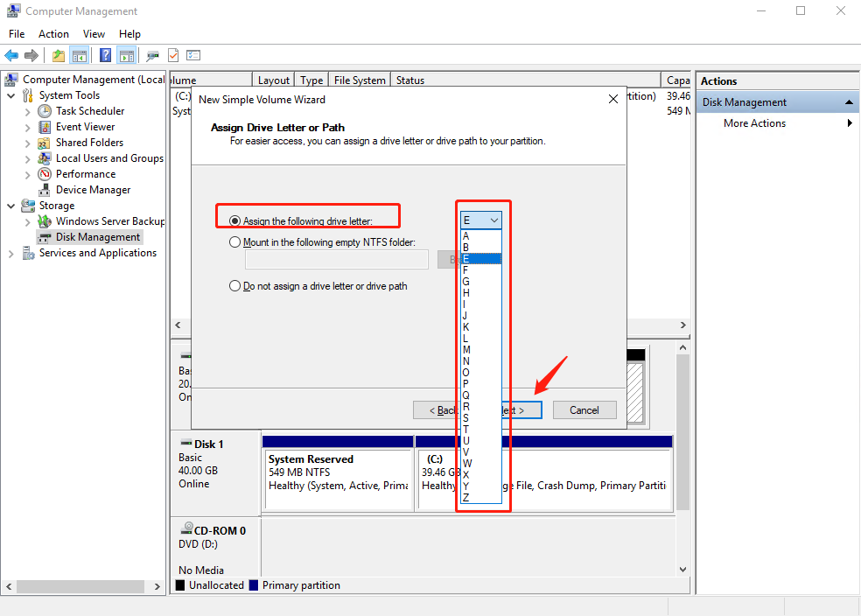Click the Layout column header

point(274,80)
